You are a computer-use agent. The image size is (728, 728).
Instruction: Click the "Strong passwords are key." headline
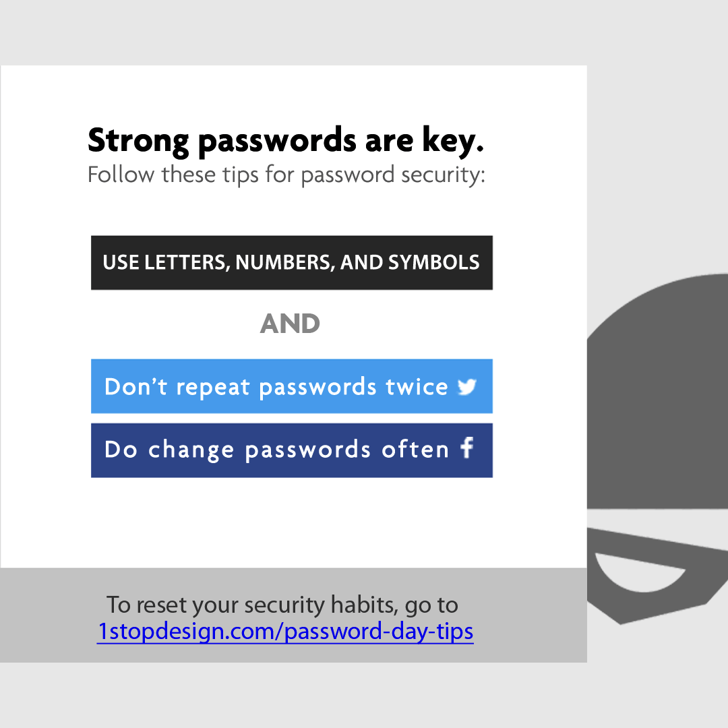click(x=286, y=140)
